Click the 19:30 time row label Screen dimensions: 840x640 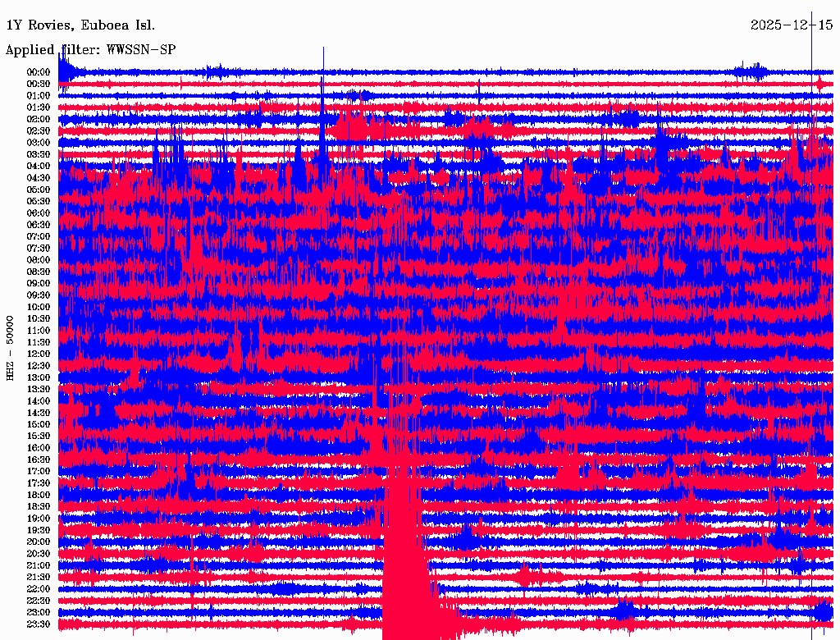[38, 530]
